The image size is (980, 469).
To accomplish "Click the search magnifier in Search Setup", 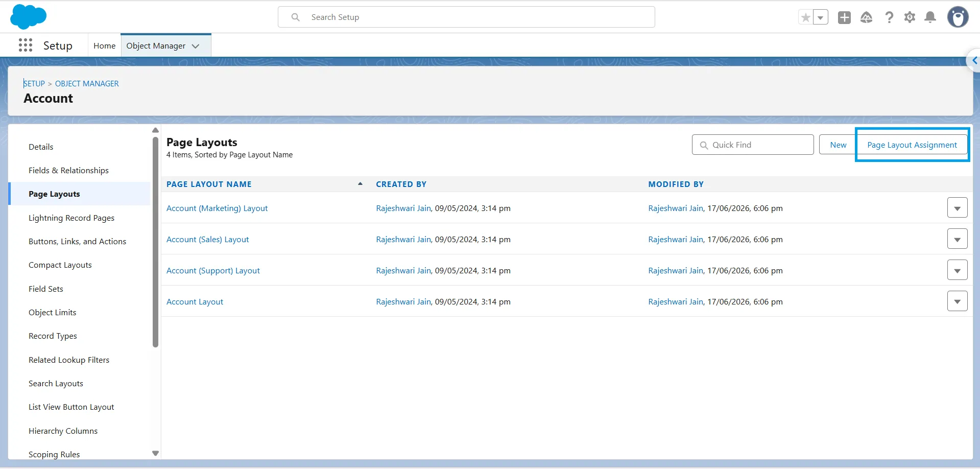I will (x=295, y=17).
